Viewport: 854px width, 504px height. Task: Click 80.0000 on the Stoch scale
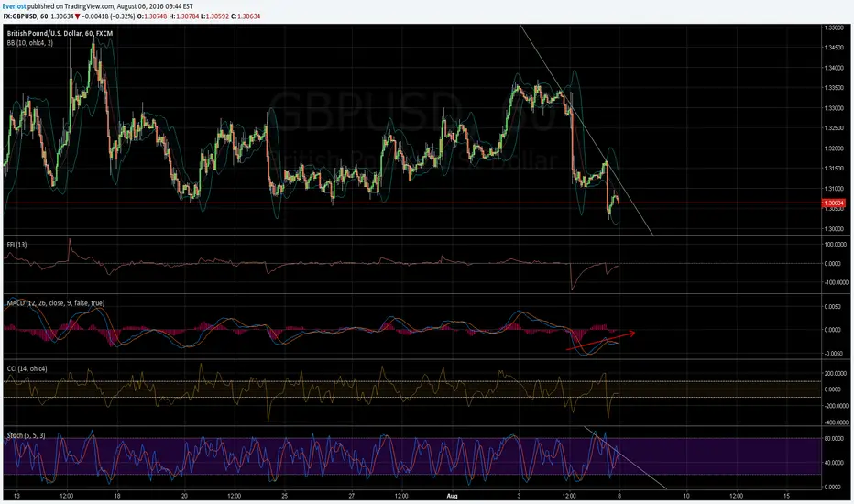(835, 438)
